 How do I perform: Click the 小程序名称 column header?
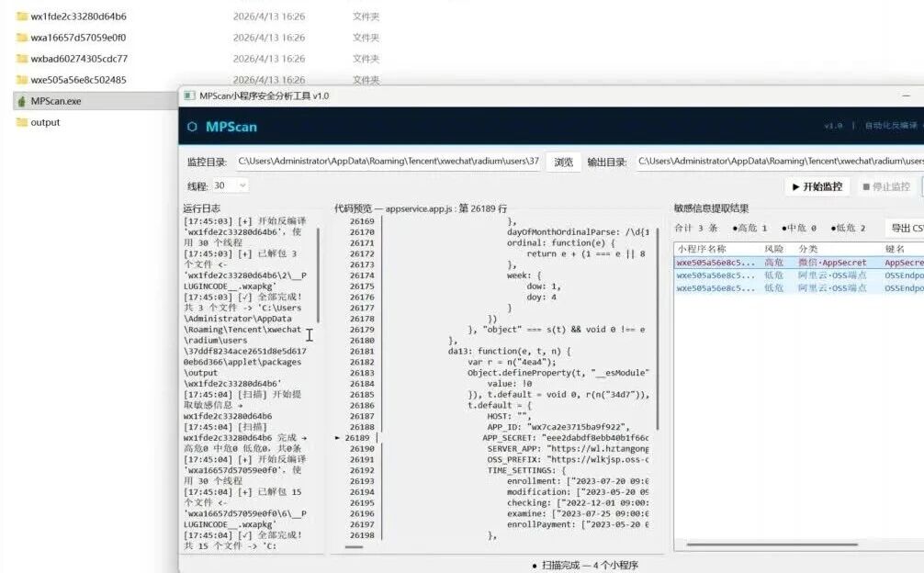pyautogui.click(x=701, y=249)
